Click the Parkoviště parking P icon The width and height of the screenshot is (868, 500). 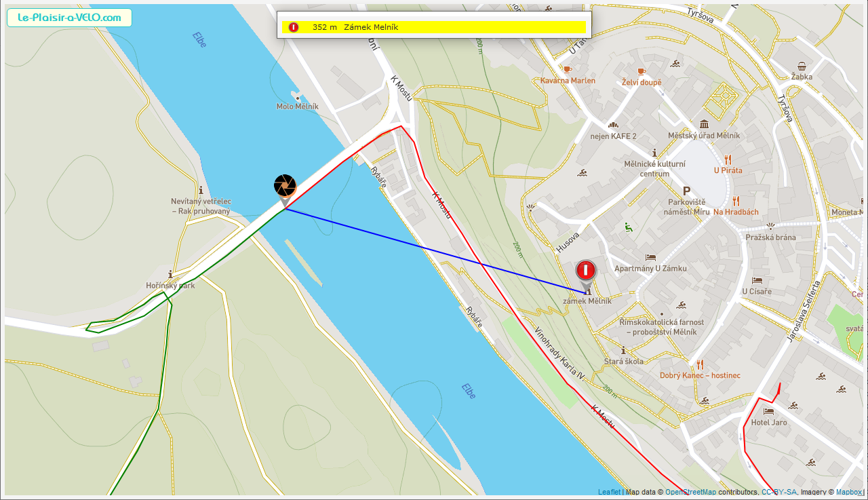(x=686, y=191)
